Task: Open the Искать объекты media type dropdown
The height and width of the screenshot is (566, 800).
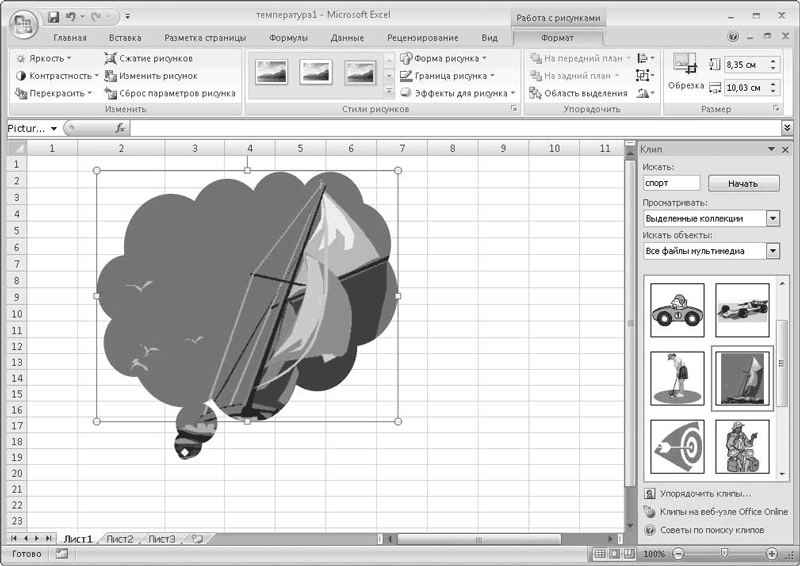Action: tap(772, 251)
